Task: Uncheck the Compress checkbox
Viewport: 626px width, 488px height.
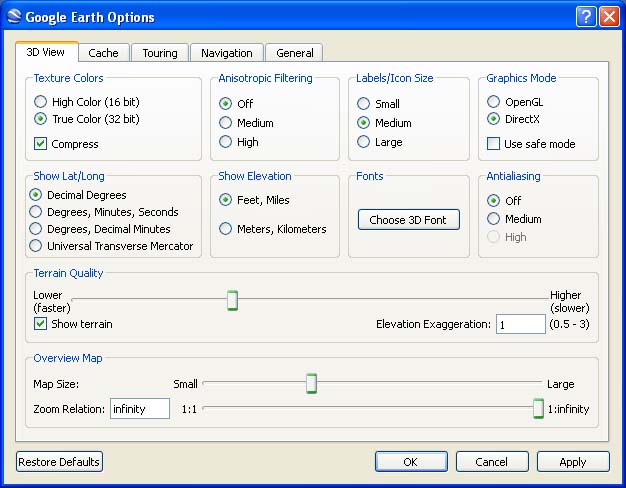Action: tap(41, 144)
